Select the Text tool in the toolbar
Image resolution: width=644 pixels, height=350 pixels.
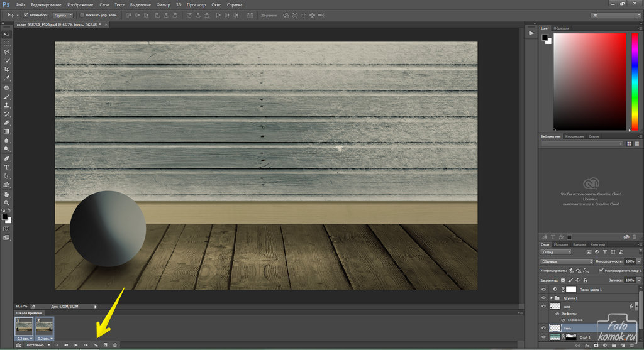(x=6, y=168)
